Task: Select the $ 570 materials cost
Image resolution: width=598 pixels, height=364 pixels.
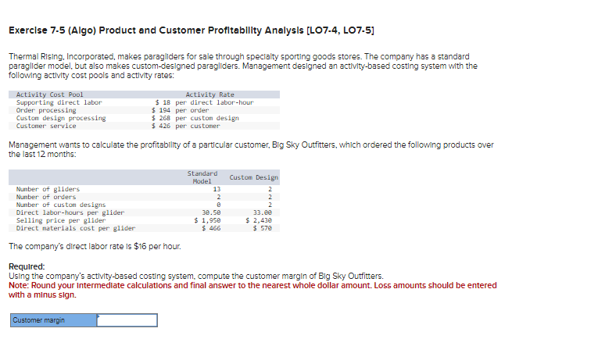Action: point(263,228)
